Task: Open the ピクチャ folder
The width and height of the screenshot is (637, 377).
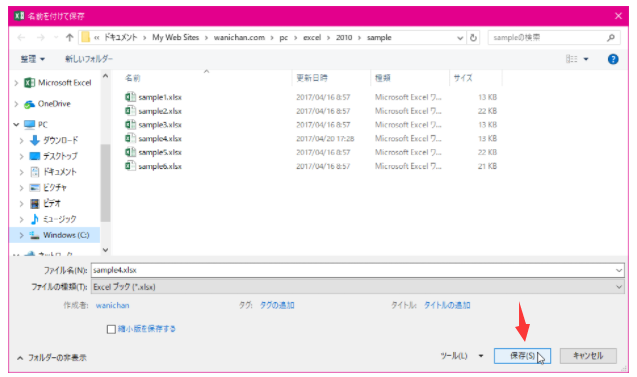Action: (55, 188)
